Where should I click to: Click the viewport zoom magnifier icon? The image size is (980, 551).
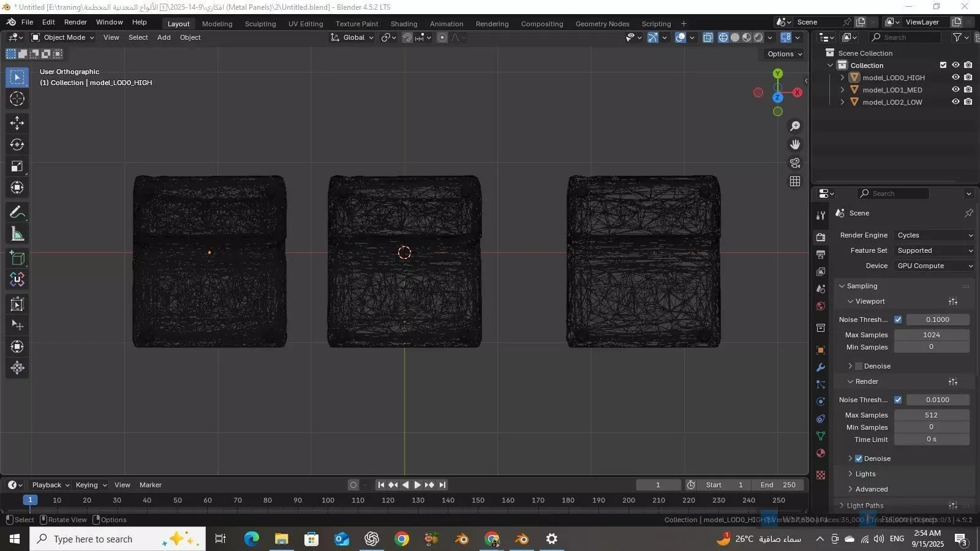point(795,126)
